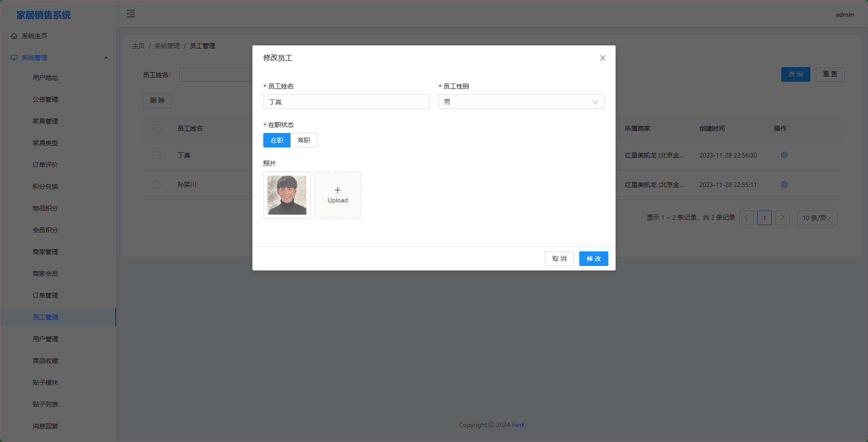Screen dimensions: 868x442
Task: Select page number 1 in pagination
Action: pos(764,218)
